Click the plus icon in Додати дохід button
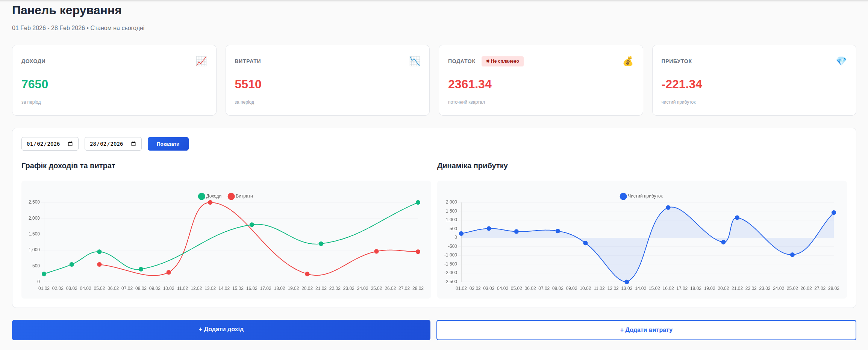The height and width of the screenshot is (350, 868). click(200, 330)
